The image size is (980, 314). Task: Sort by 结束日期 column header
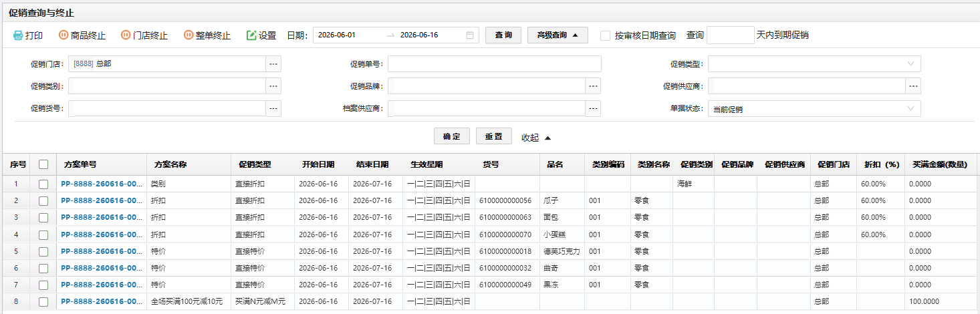372,164
